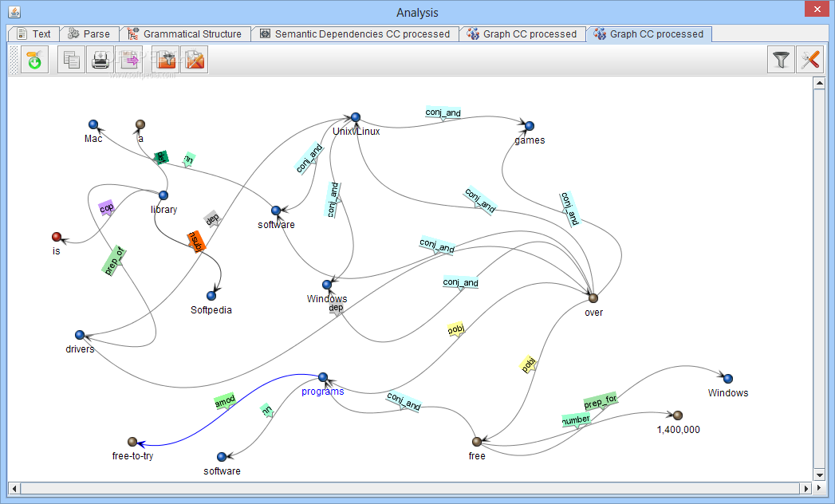Screen dimensions: 835x504
Task: Switch to the Text tab
Action: 33,34
